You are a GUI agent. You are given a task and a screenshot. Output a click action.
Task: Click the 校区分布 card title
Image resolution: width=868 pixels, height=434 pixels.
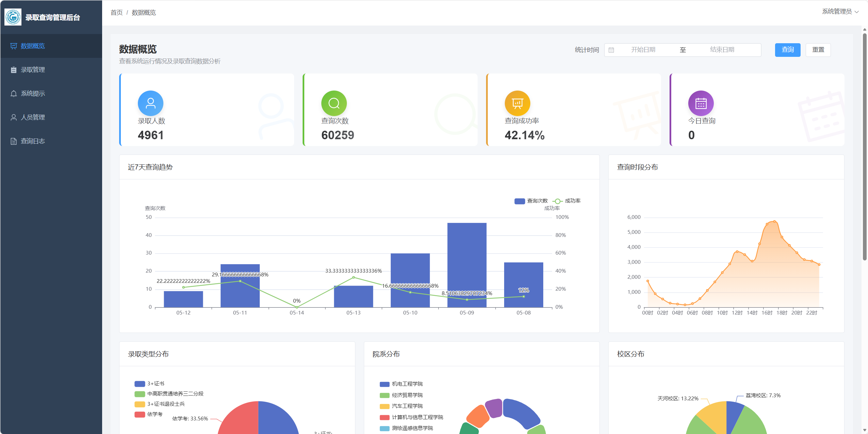tap(630, 354)
